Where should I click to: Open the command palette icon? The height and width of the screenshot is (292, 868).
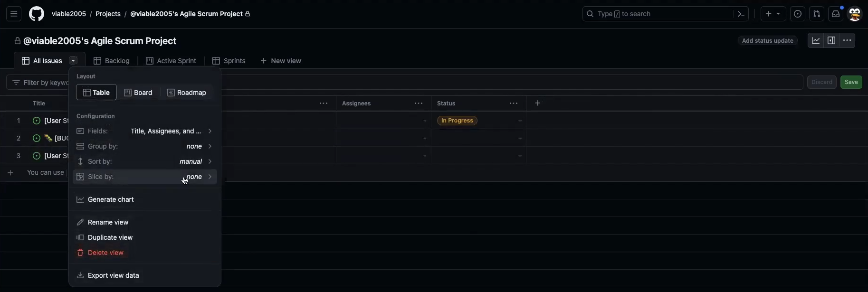[741, 14]
